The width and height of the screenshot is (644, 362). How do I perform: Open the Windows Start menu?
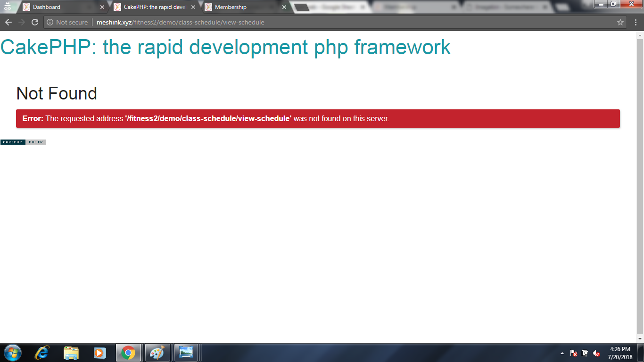(13, 353)
